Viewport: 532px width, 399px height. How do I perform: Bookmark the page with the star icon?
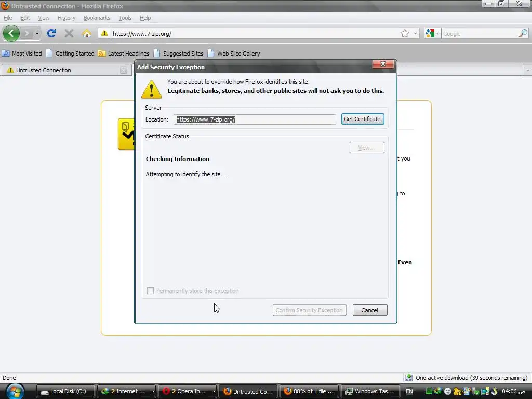(404, 33)
